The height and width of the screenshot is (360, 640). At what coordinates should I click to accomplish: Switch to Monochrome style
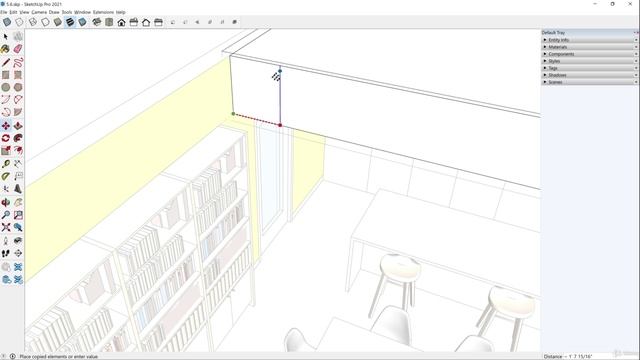82,22
